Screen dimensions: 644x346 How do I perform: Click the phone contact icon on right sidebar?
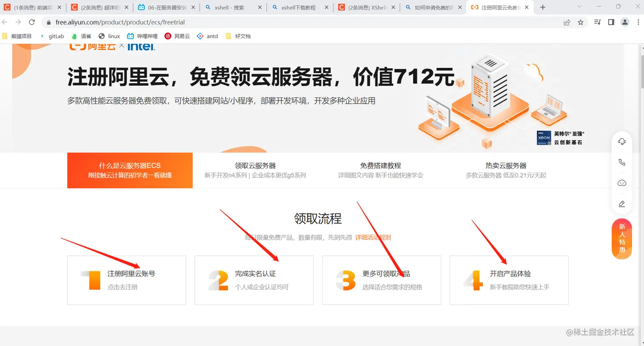[622, 162]
